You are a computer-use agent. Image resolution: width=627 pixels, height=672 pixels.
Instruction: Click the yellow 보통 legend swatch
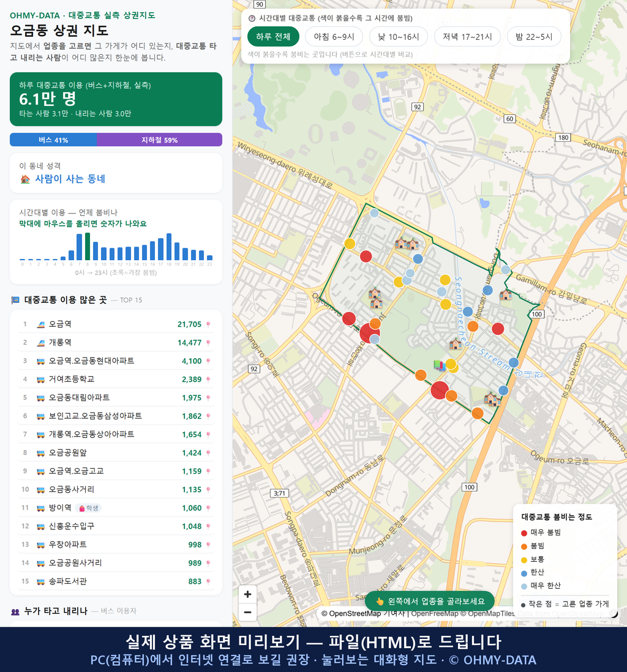[x=524, y=560]
